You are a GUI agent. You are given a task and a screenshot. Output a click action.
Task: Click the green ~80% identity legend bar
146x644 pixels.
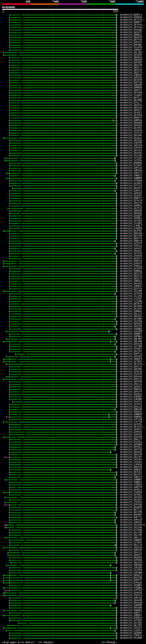[x=101, y=4]
